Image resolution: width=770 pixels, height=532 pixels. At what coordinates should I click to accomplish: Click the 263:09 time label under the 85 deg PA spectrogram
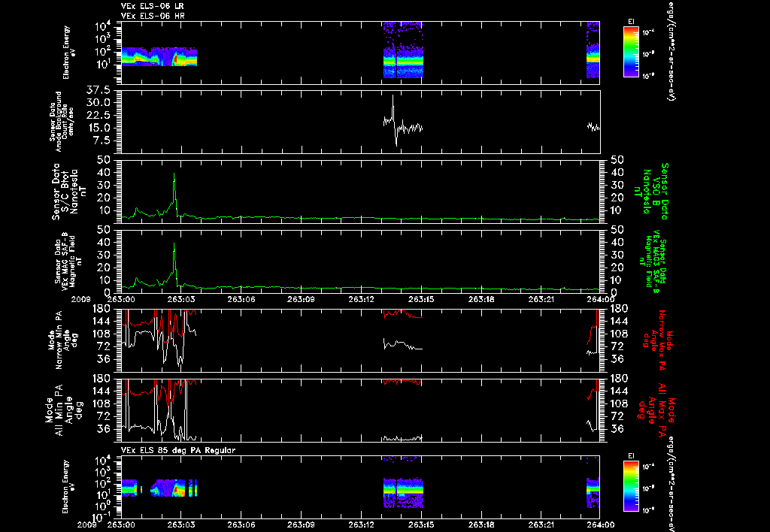coord(302,524)
